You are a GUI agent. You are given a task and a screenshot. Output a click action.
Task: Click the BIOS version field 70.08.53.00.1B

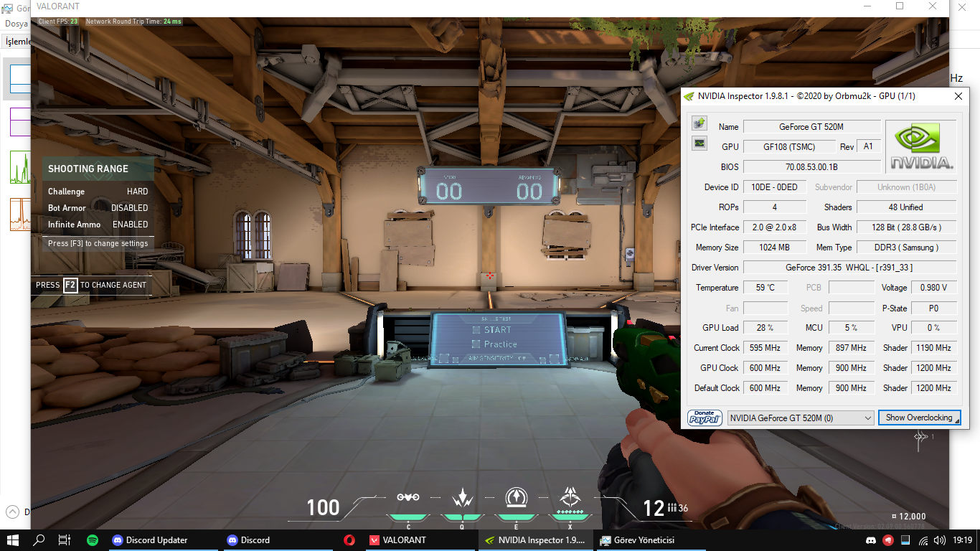tap(811, 167)
